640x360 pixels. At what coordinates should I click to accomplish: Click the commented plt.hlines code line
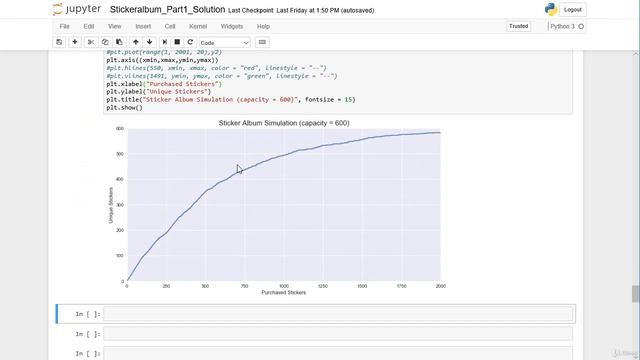tap(216, 68)
